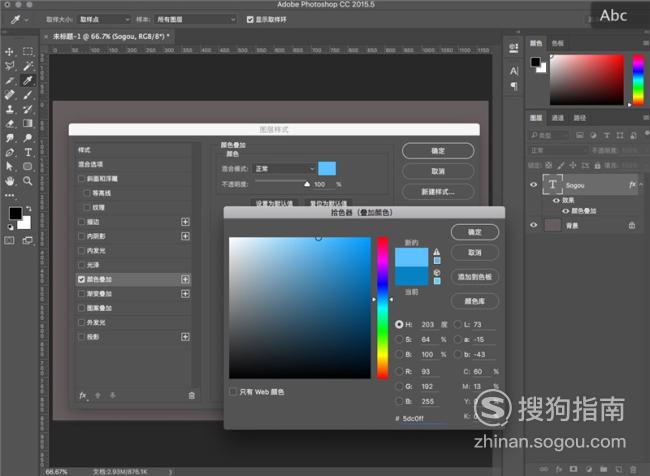This screenshot has width=650, height=476.
Task: Select the Brush tool
Action: point(27,95)
